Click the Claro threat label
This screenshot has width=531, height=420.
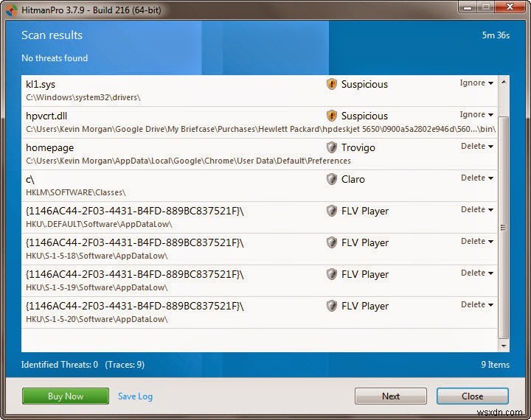[x=353, y=179]
